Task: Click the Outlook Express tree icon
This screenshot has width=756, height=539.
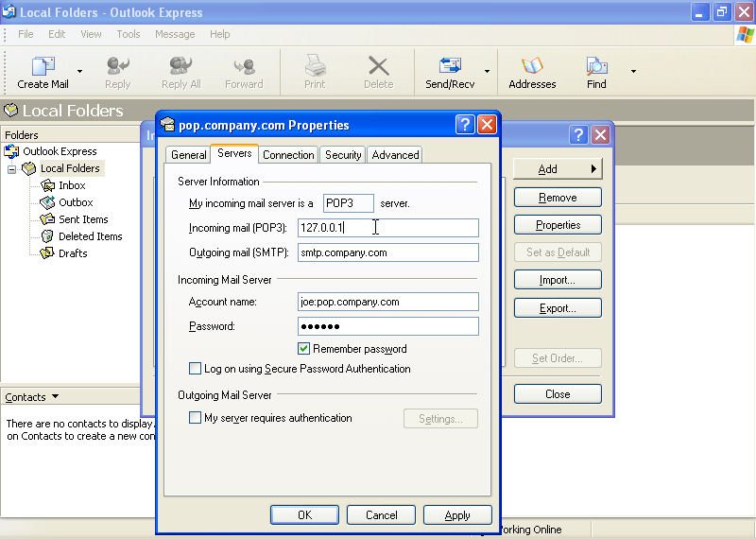Action: [x=11, y=151]
